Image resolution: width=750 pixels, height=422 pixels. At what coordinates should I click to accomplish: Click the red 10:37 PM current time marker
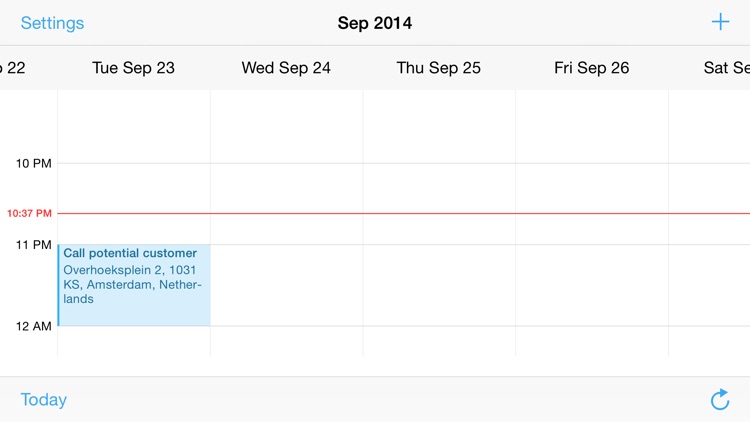pyautogui.click(x=29, y=213)
